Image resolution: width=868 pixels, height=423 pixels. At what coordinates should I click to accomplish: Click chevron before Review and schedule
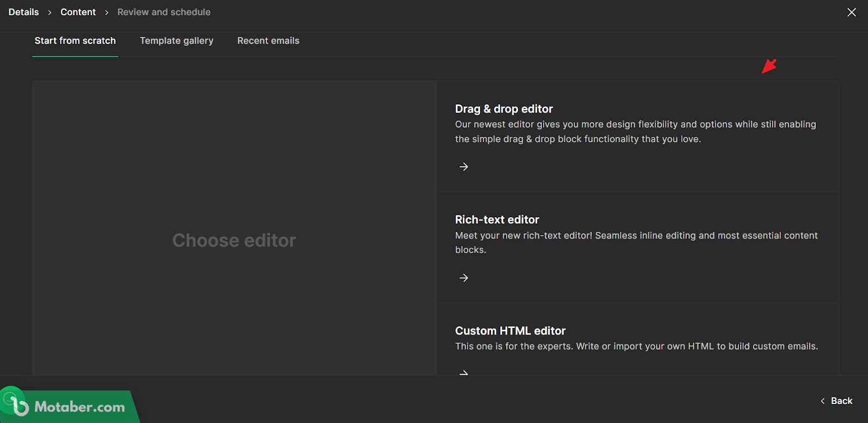click(x=106, y=12)
